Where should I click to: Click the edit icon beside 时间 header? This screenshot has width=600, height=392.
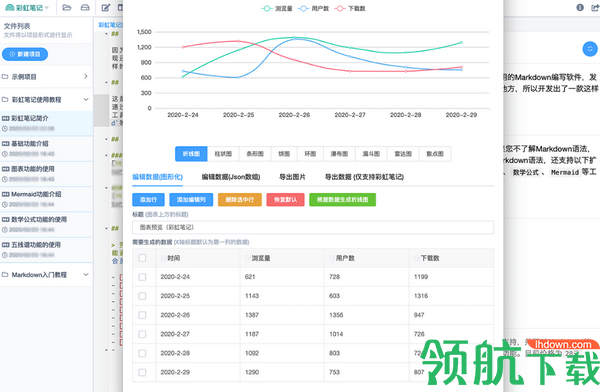coord(163,258)
